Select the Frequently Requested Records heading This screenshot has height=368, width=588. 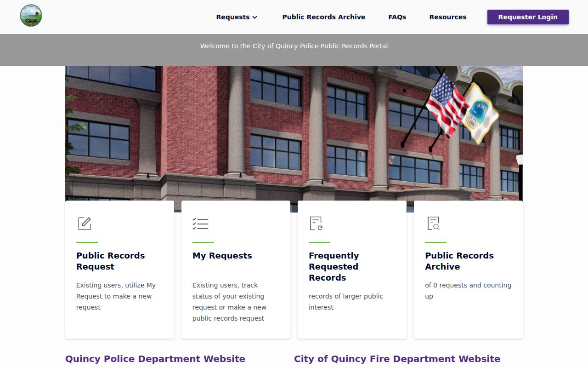coord(334,267)
